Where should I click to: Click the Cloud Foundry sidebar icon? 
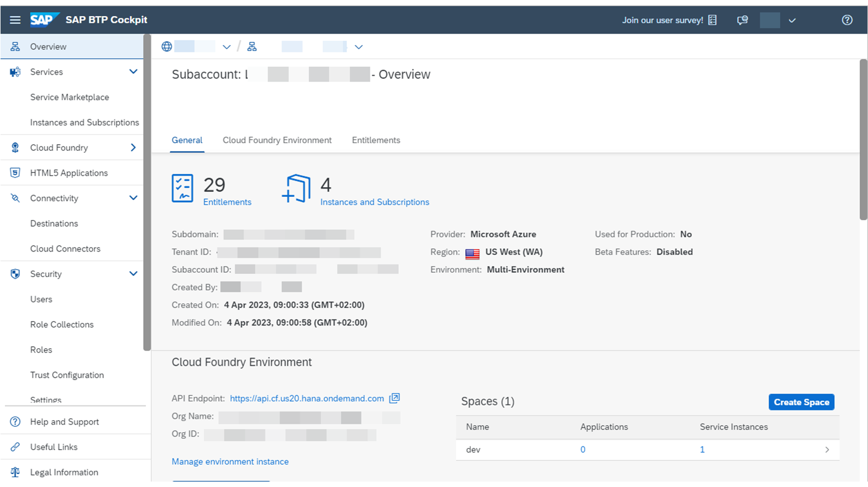coord(15,148)
